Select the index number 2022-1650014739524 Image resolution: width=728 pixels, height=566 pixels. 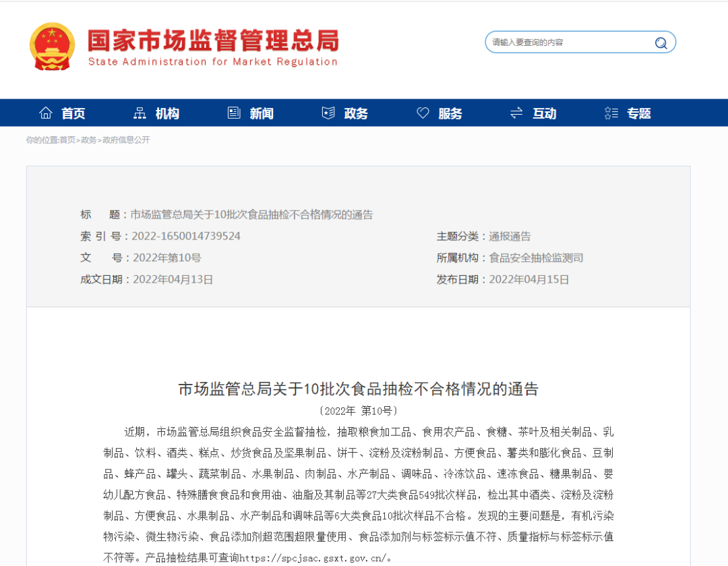(x=186, y=236)
